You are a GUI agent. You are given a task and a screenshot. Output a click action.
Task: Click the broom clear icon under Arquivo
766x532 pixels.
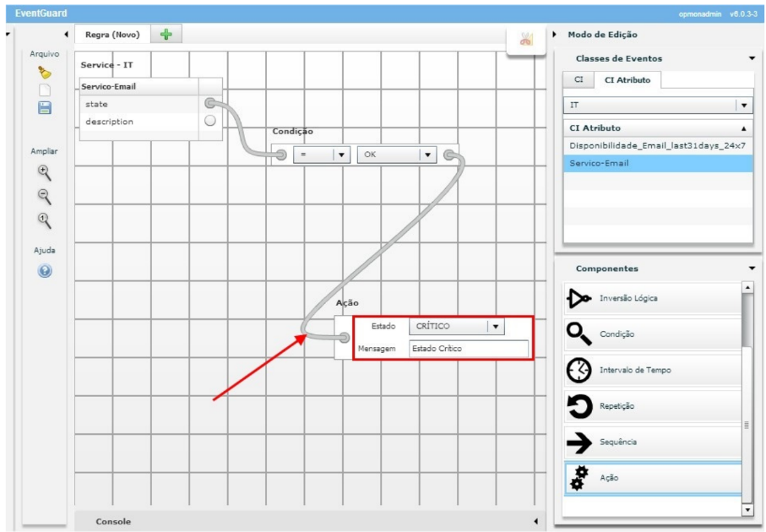pyautogui.click(x=45, y=73)
